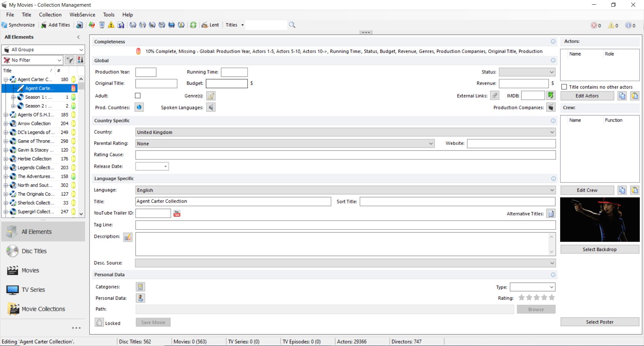
Task: Expand the Season 1 tree node
Action: (14, 97)
